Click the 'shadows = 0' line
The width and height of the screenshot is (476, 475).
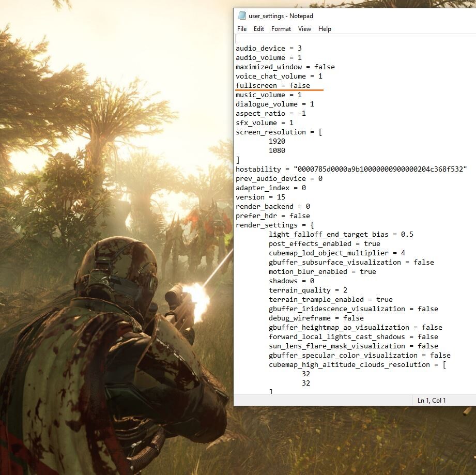coord(291,281)
